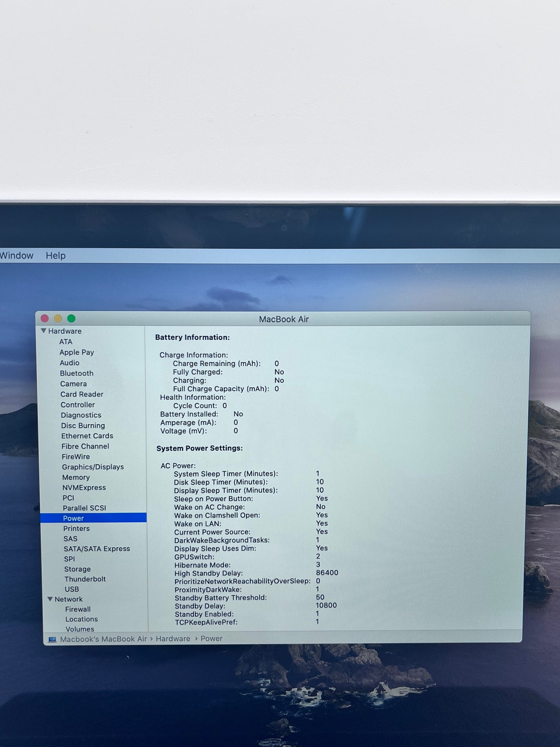
Task: Click the Charge Remaining (mAh) row
Action: pos(226,364)
